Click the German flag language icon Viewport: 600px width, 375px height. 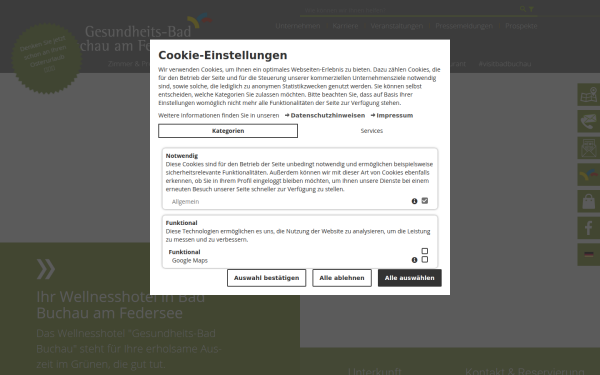pos(589,254)
